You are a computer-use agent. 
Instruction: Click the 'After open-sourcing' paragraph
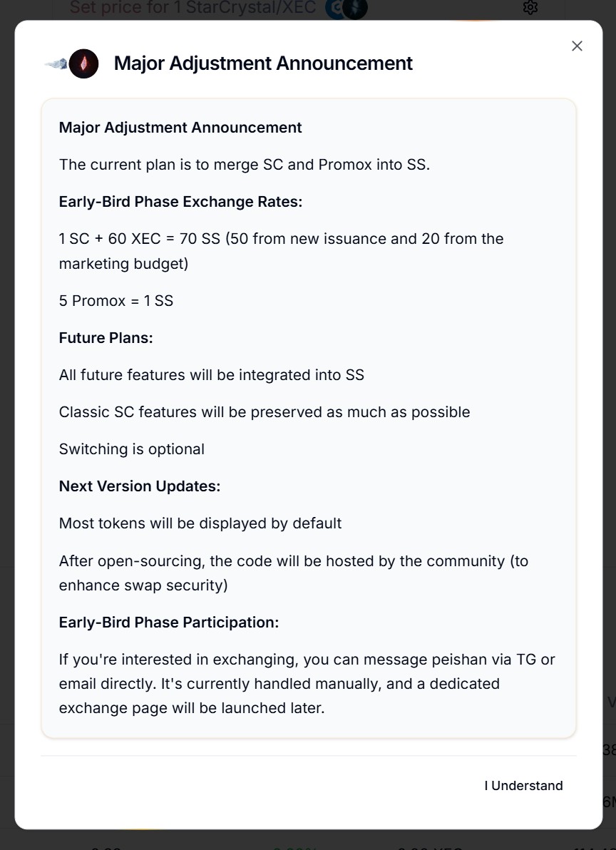293,573
